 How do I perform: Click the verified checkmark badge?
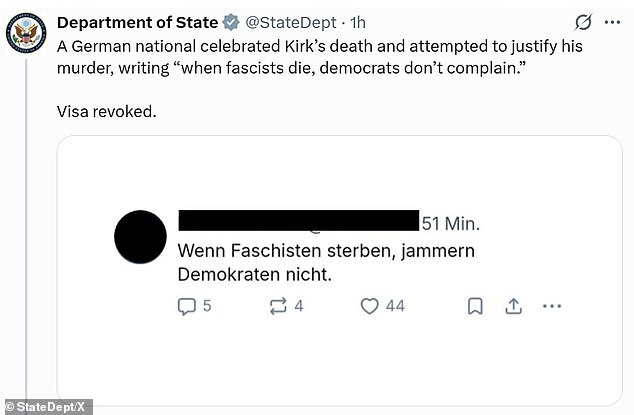[x=231, y=23]
